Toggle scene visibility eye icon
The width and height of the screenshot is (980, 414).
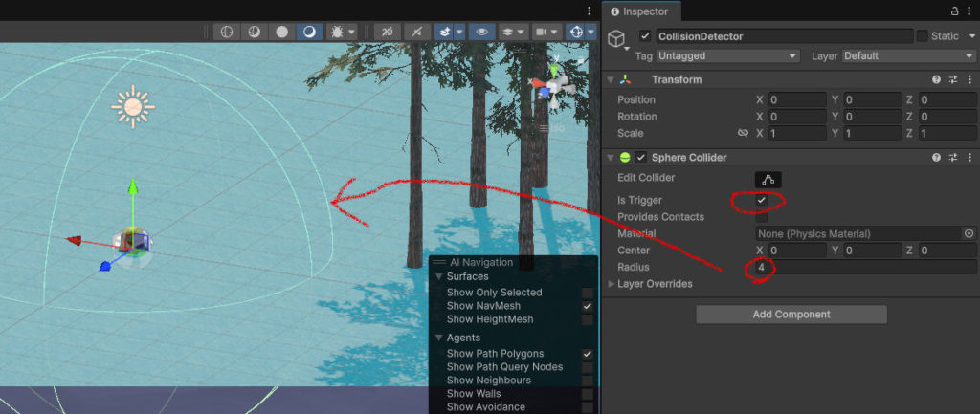[481, 32]
